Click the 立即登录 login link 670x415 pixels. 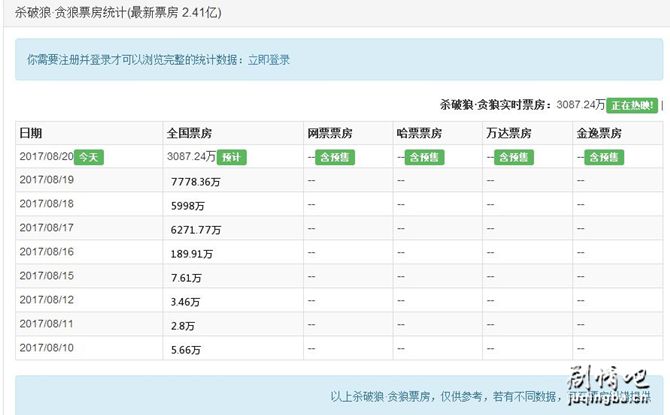tap(267, 60)
